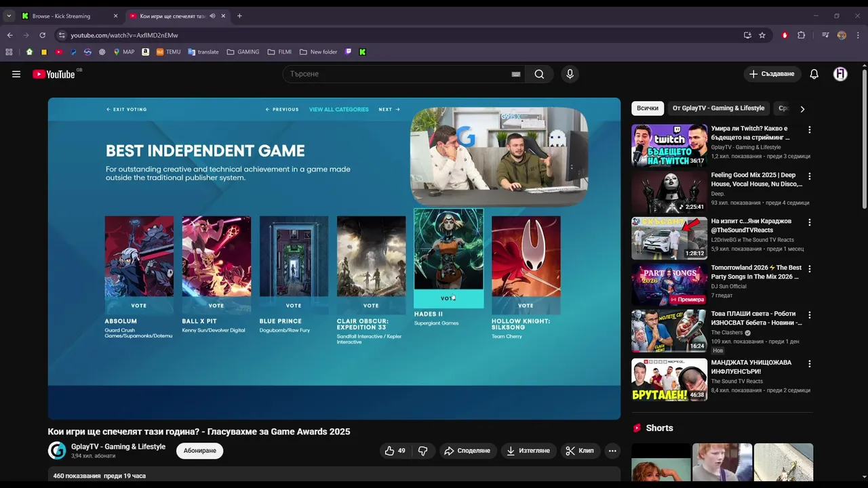Go back with the browser back arrow
This screenshot has height=488, width=868.
coord(9,35)
